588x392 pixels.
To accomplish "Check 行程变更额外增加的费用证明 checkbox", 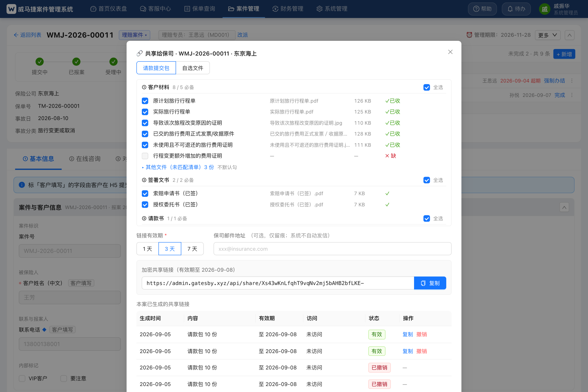I will click(145, 156).
